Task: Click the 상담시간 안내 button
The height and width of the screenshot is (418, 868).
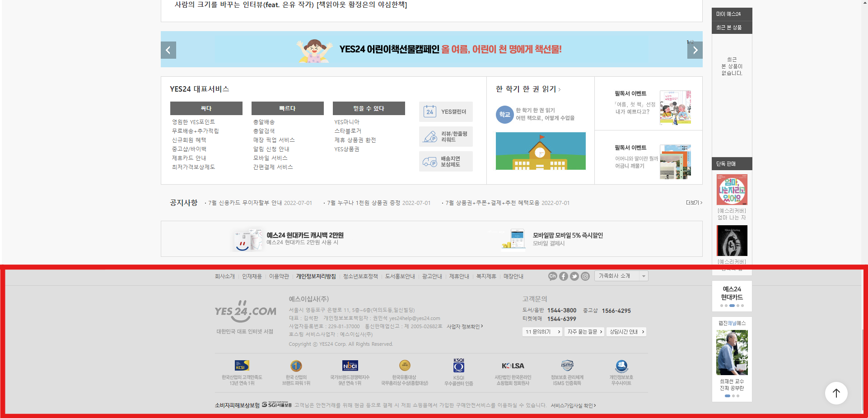Action: (x=626, y=332)
